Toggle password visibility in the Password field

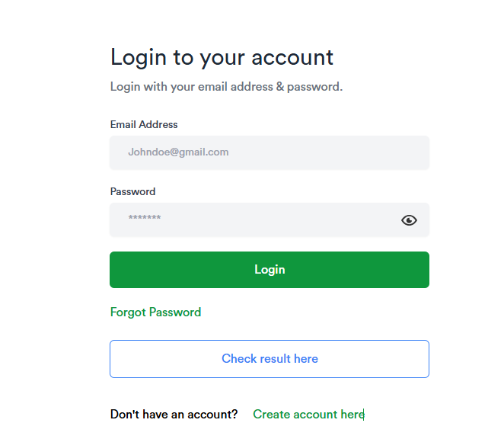[x=409, y=220]
